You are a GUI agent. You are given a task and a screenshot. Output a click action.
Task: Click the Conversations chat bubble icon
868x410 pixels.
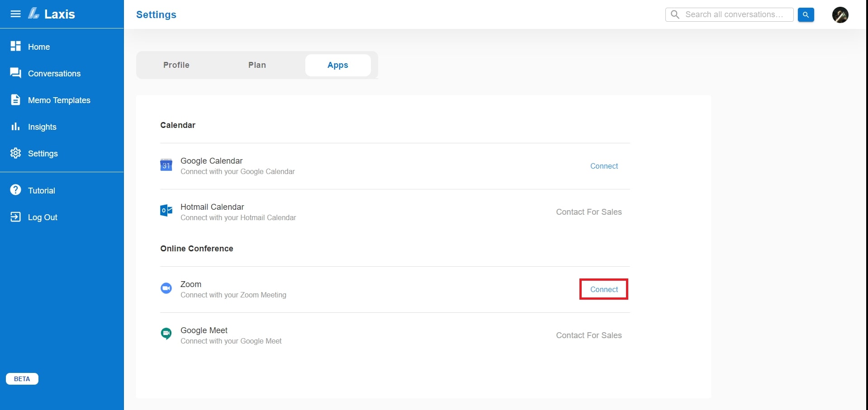[15, 73]
